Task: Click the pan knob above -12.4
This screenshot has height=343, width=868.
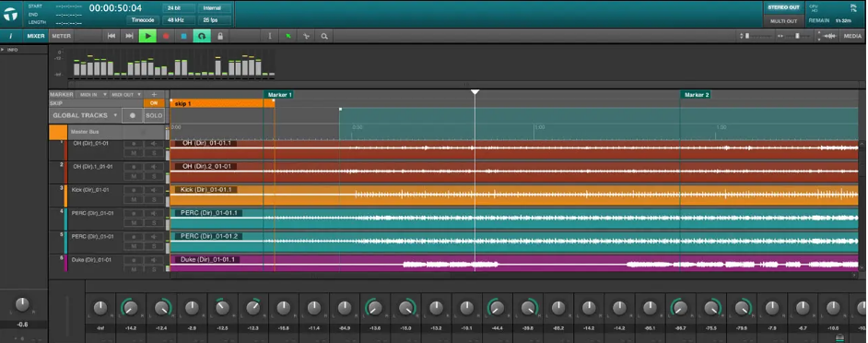Action: 161,308
